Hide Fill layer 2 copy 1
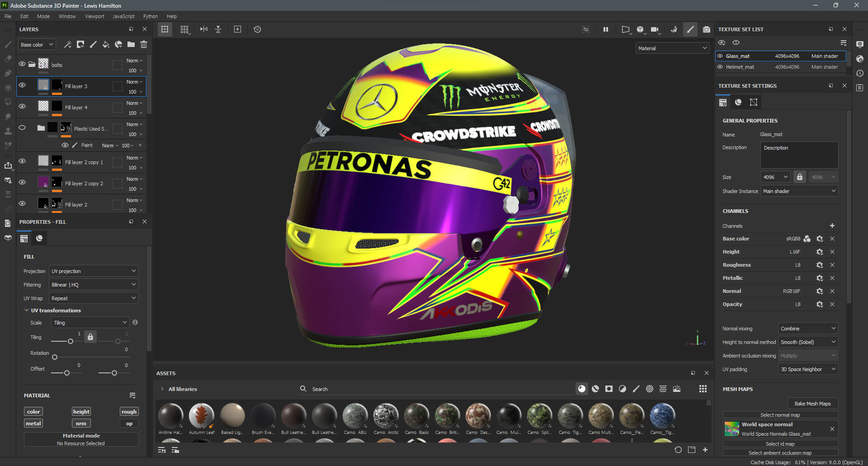Image resolution: width=868 pixels, height=466 pixels. point(22,161)
